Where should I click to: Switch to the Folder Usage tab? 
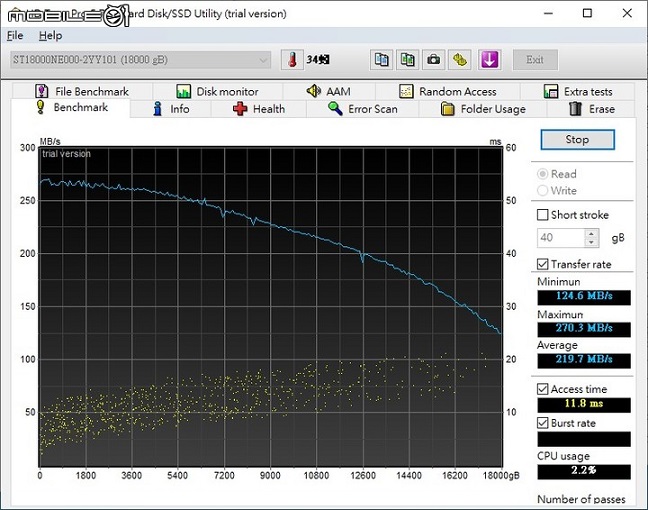(483, 109)
